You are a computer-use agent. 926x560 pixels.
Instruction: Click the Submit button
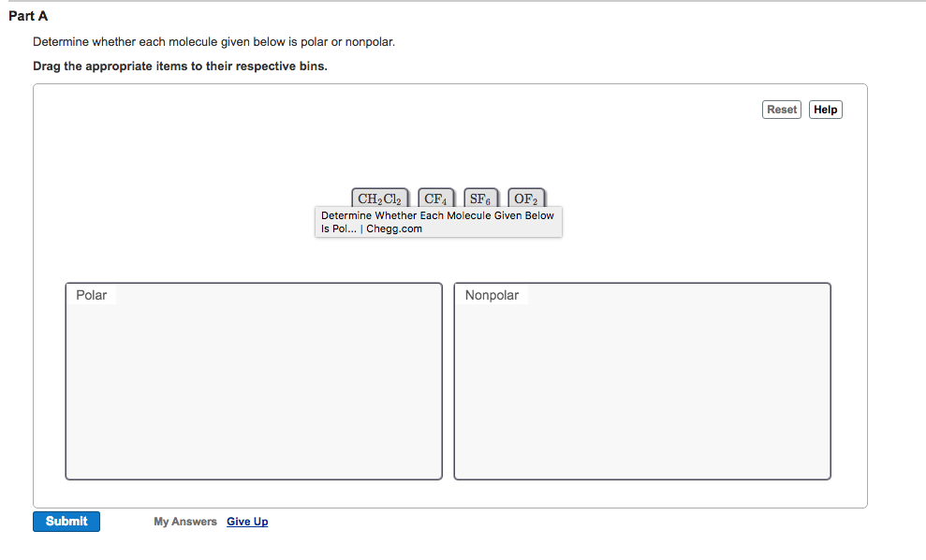coord(66,521)
